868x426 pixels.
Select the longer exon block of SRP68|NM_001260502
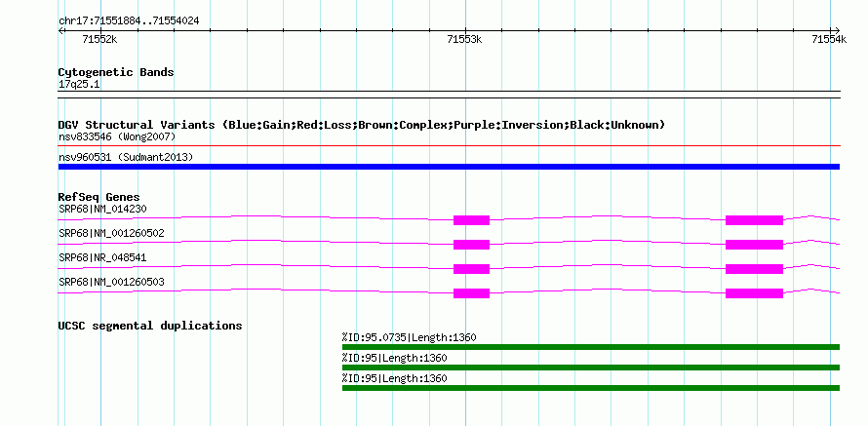(x=755, y=245)
